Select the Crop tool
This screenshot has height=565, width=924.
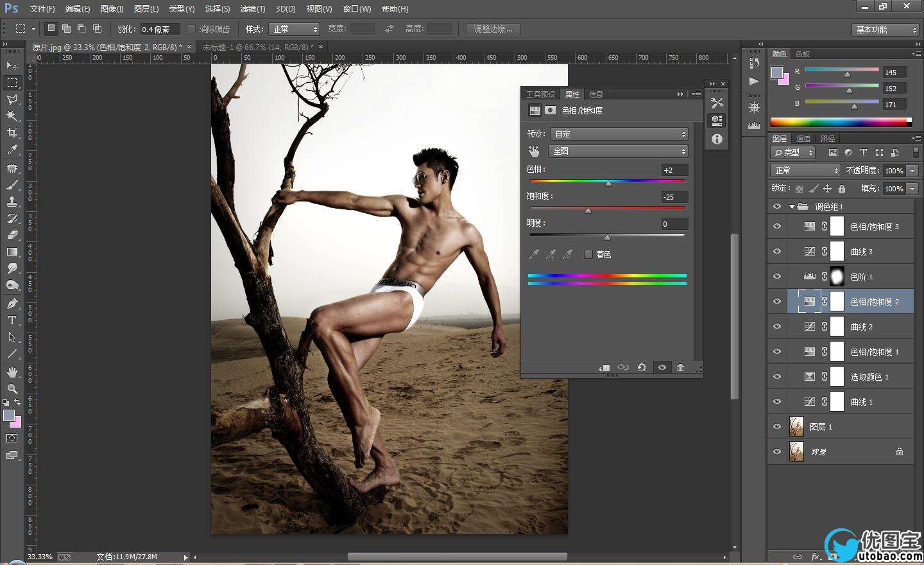pyautogui.click(x=12, y=133)
